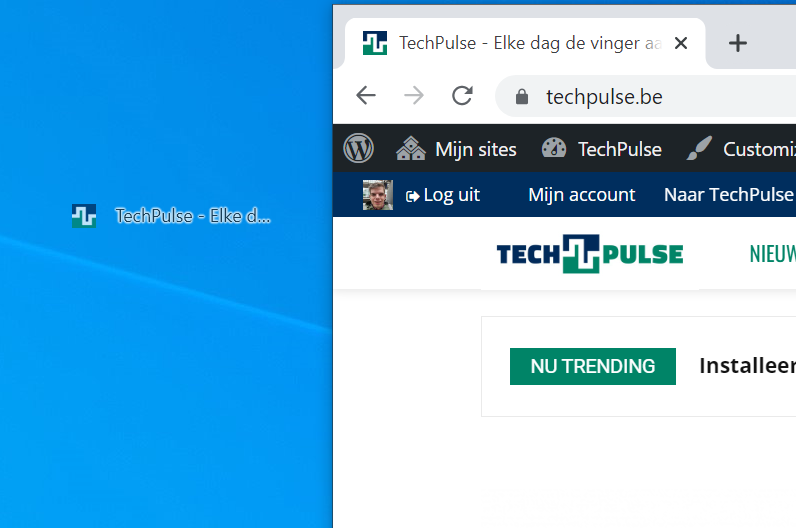Open the Mijn account link
The image size is (796, 528).
pos(581,195)
